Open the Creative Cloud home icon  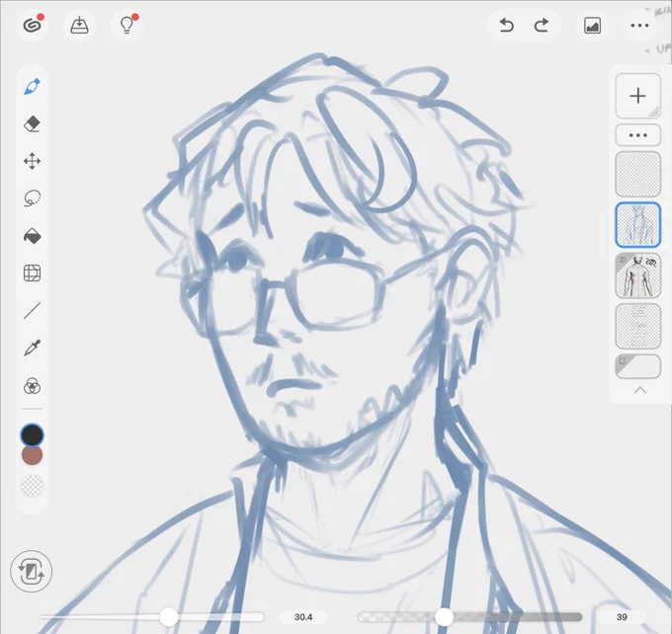pos(33,26)
